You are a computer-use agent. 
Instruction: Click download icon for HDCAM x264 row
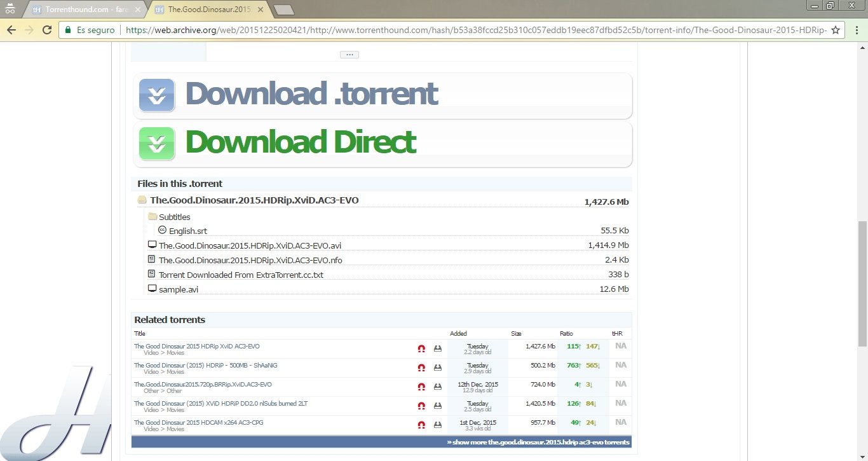point(438,425)
